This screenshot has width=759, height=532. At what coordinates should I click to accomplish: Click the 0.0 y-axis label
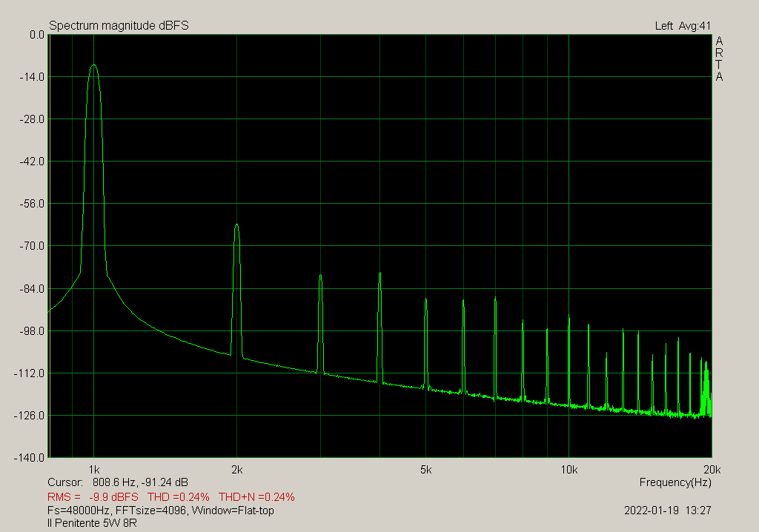coord(37,34)
